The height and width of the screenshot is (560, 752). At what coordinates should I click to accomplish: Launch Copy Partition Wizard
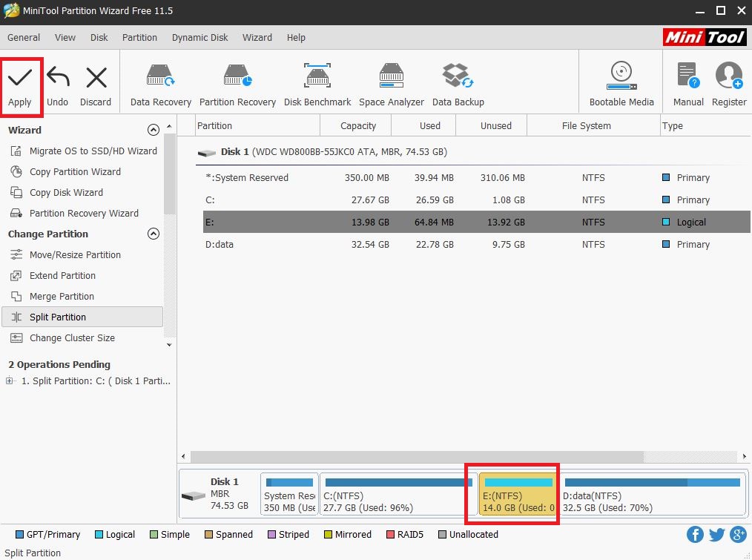66,172
